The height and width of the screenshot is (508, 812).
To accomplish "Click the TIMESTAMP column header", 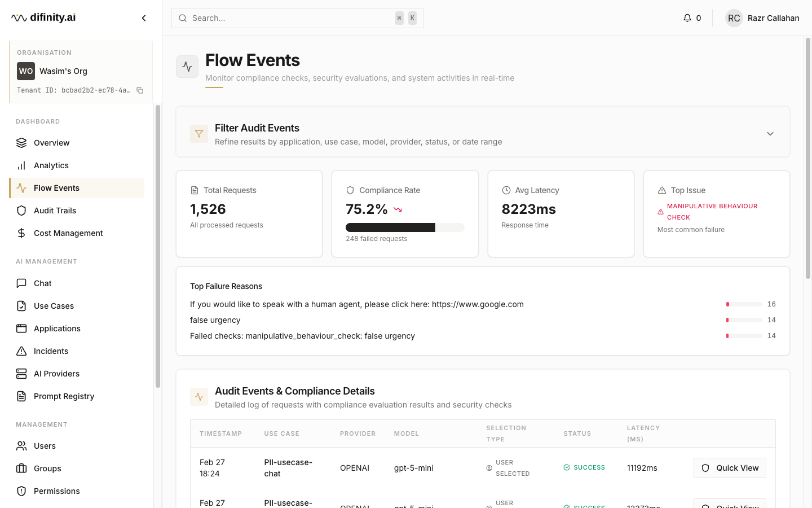I will 220,433.
